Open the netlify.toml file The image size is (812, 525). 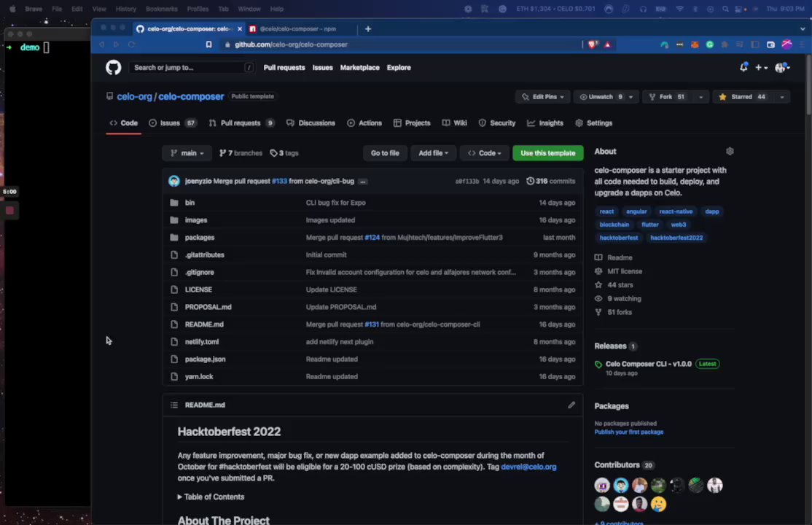click(201, 341)
